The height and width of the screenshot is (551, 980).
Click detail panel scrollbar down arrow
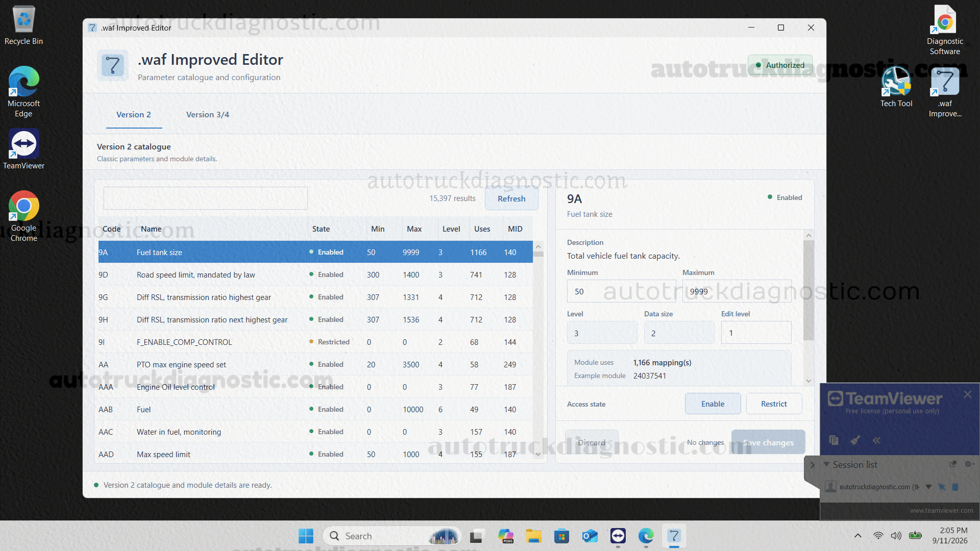pos(808,381)
